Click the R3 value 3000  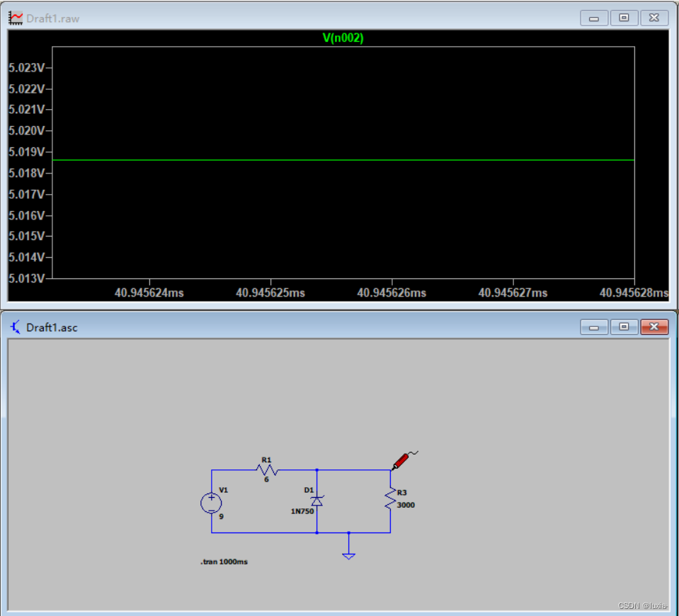pyautogui.click(x=406, y=505)
